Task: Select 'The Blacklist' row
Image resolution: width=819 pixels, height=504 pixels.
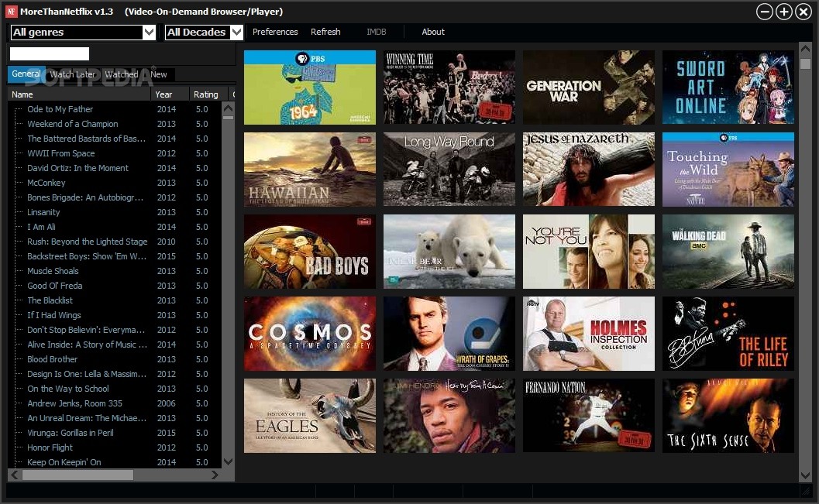Action: click(x=115, y=300)
